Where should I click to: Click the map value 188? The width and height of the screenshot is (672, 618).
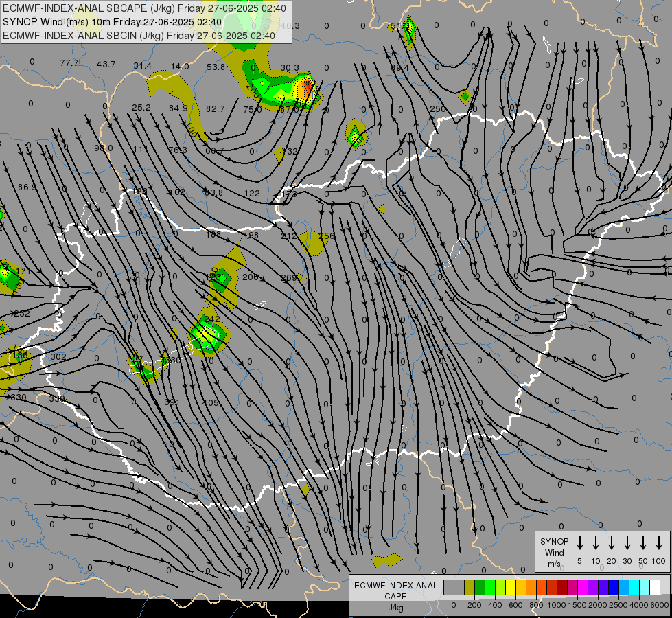(x=213, y=234)
